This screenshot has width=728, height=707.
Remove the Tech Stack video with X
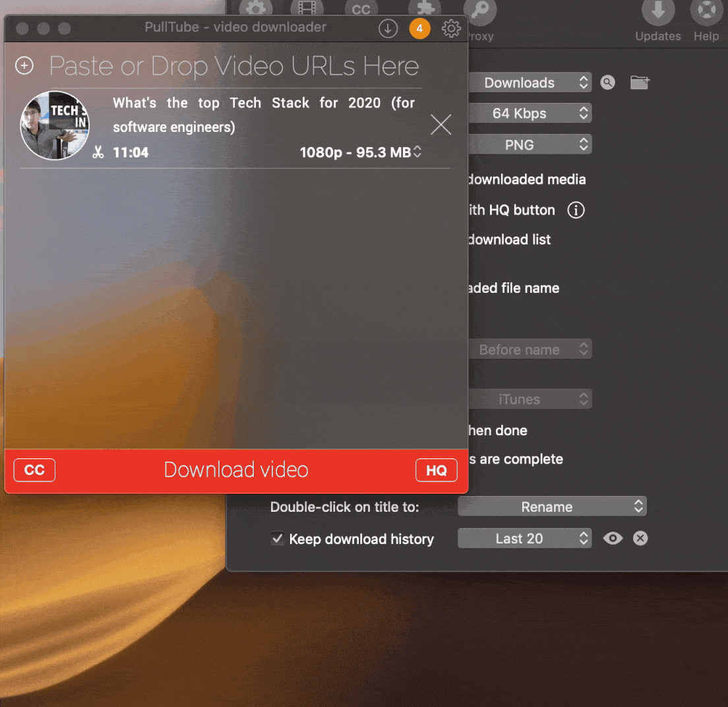[440, 125]
